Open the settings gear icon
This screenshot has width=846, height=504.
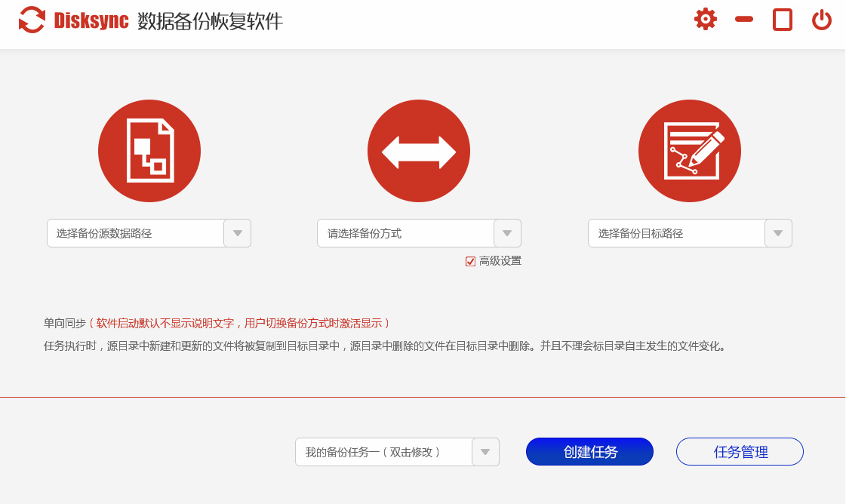705,20
